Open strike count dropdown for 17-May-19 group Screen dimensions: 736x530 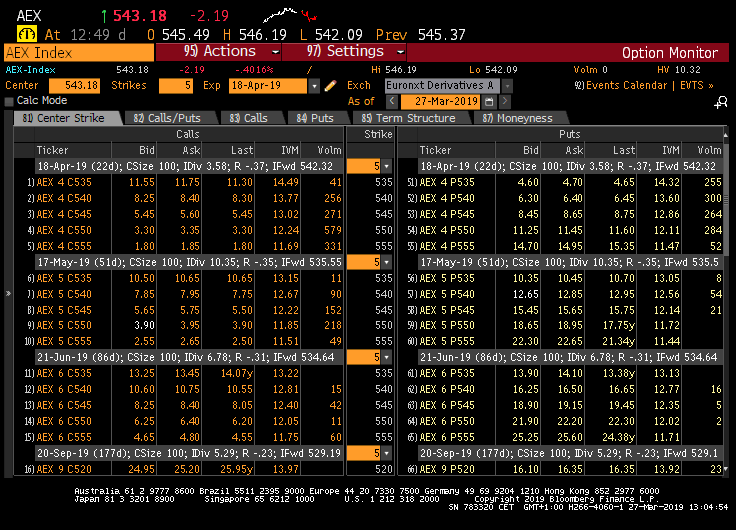click(386, 262)
